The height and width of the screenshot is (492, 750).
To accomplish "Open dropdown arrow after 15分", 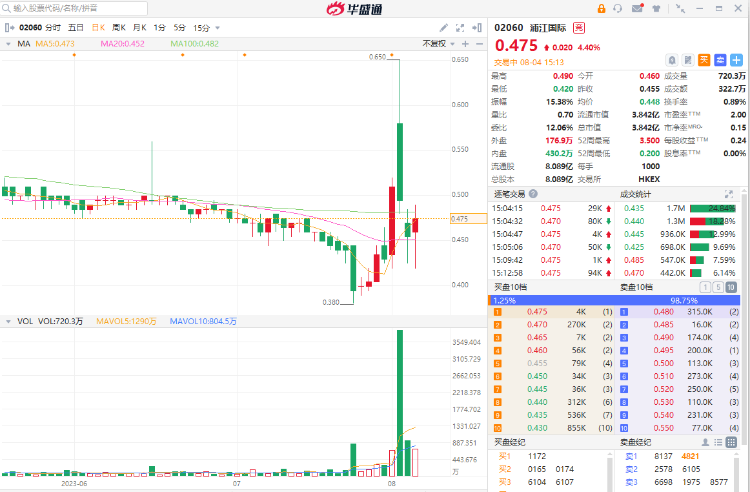I will 218,28.
